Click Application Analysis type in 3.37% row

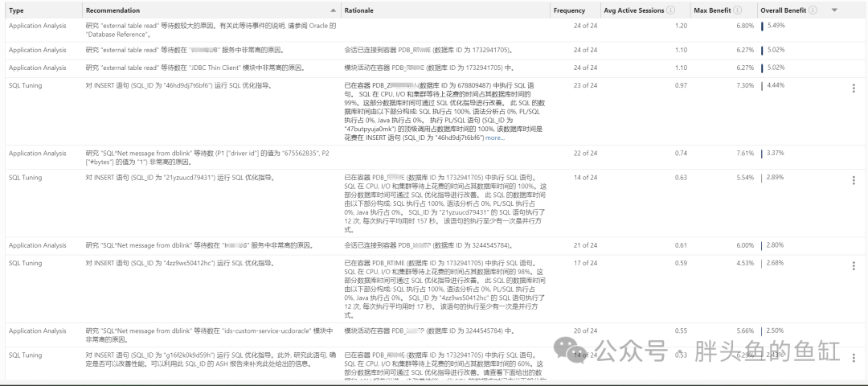coord(37,154)
